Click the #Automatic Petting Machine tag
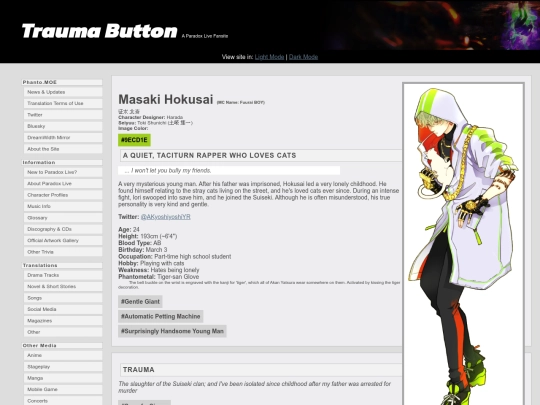Viewport: 540px width, 405px height. [160, 316]
